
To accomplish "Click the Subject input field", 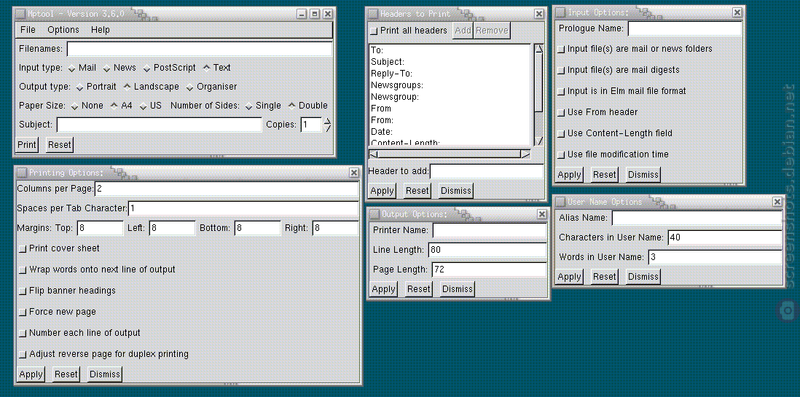I will (x=159, y=125).
